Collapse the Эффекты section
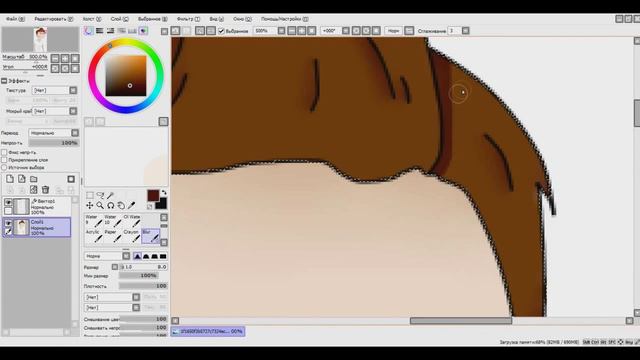640x360 pixels. [4, 81]
